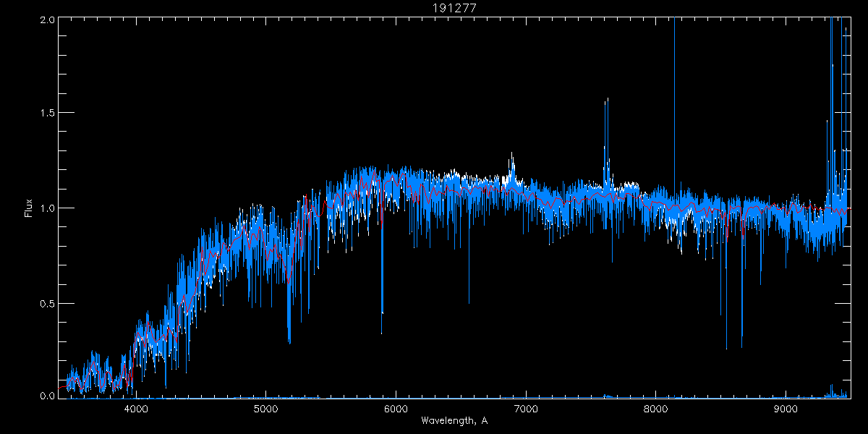Select the 2.0 flux tick label

(x=47, y=20)
